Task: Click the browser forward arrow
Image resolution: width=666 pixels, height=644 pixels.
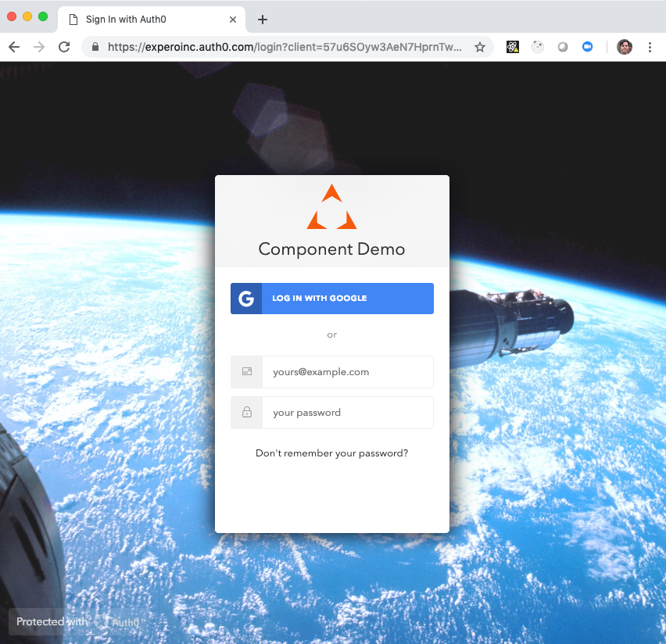Action: pyautogui.click(x=39, y=47)
